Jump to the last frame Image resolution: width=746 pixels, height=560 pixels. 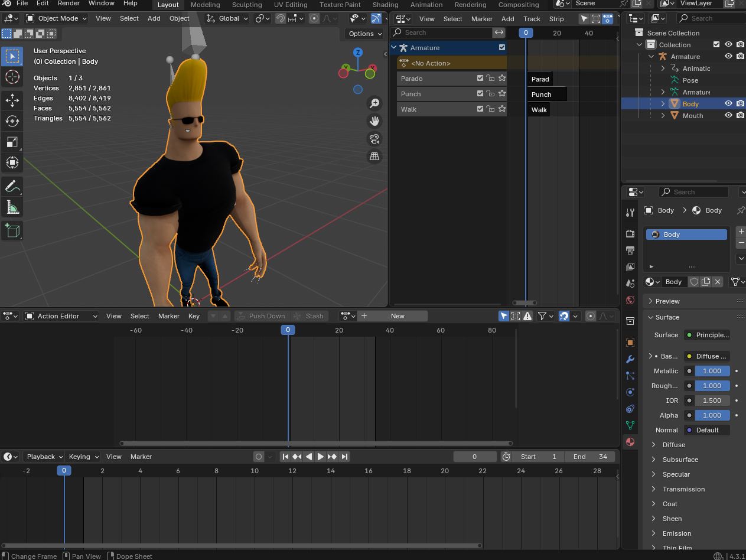click(x=344, y=457)
